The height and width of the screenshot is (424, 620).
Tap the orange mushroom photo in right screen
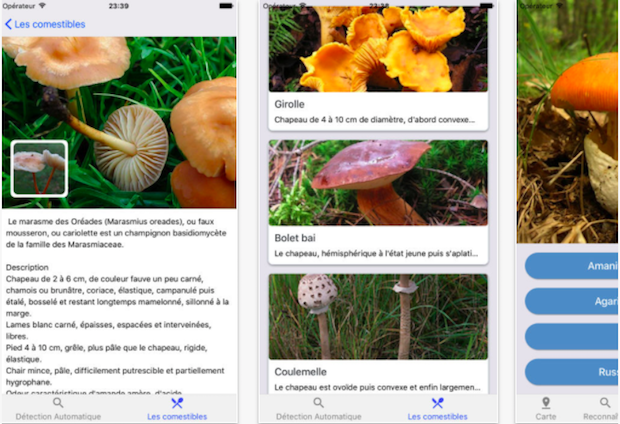tap(568, 120)
